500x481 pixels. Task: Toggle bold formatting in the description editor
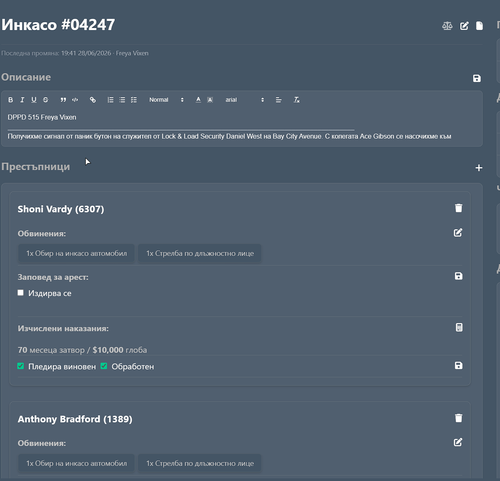point(11,100)
